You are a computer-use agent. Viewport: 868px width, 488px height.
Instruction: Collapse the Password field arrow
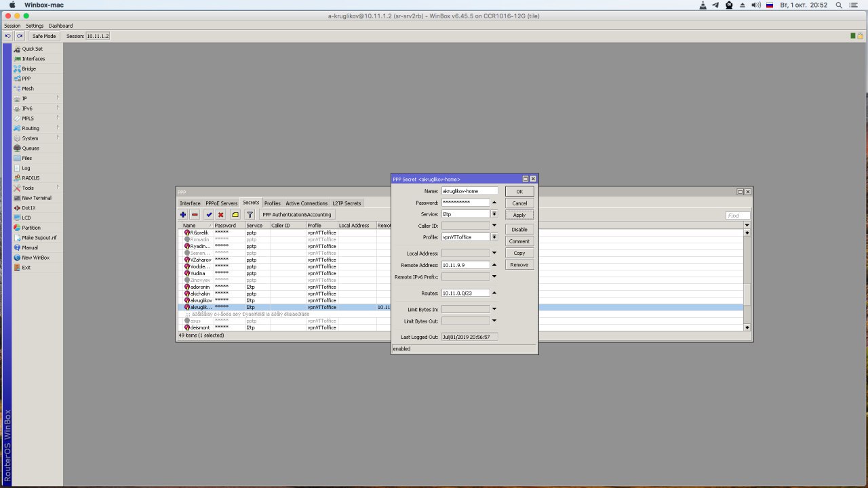[x=494, y=203]
